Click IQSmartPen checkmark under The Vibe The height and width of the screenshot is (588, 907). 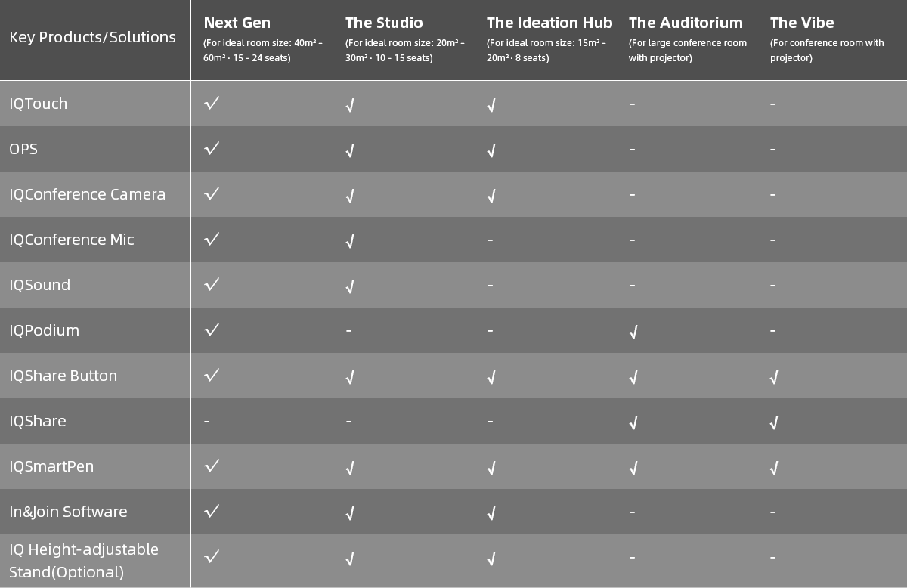774,468
